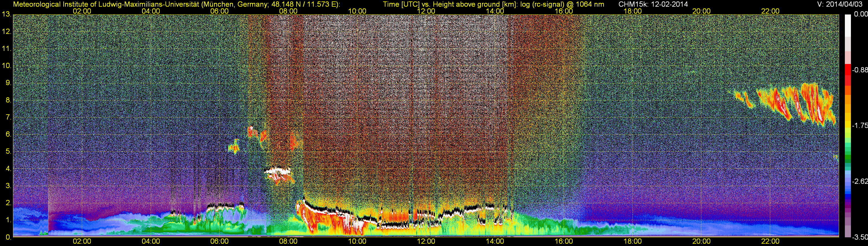Click the 16:00 label on the lower time axis
The width and height of the screenshot is (868, 246).
564,242
